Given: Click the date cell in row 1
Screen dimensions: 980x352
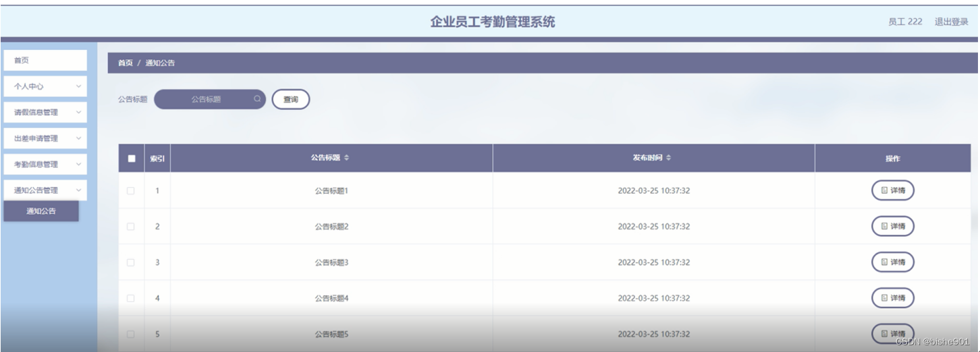Looking at the screenshot, I should click(654, 191).
